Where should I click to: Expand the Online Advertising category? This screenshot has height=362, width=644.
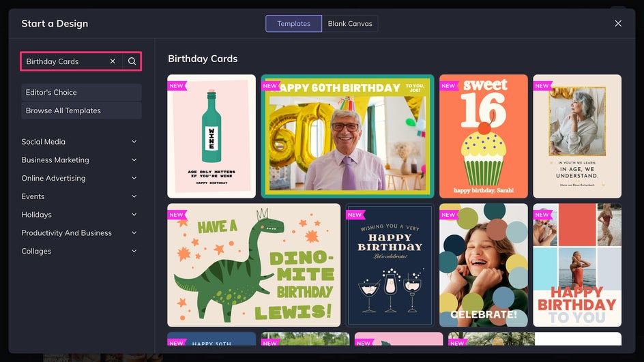pos(79,178)
